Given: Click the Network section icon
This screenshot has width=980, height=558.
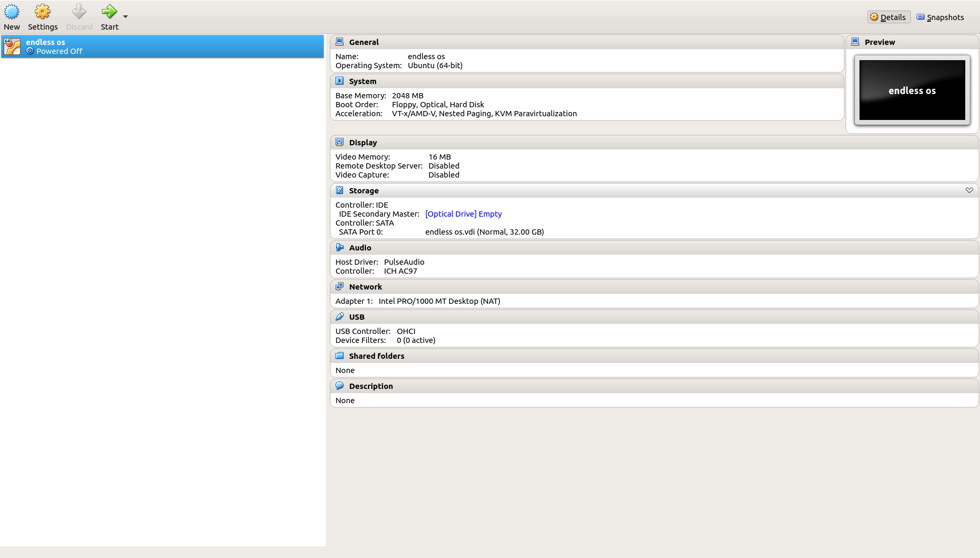Looking at the screenshot, I should (340, 286).
